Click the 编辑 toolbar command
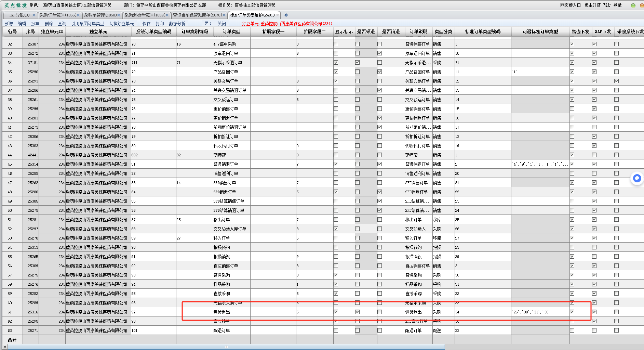The image size is (644, 350). pos(22,24)
